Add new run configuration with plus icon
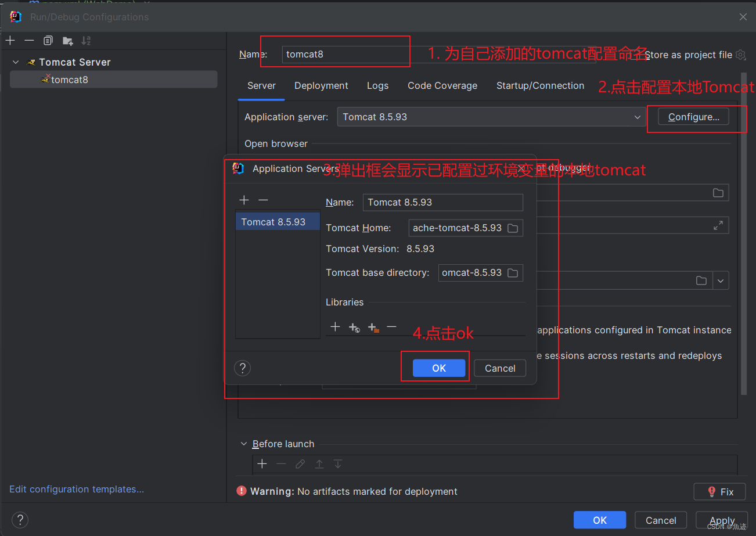This screenshot has height=536, width=756. tap(10, 41)
